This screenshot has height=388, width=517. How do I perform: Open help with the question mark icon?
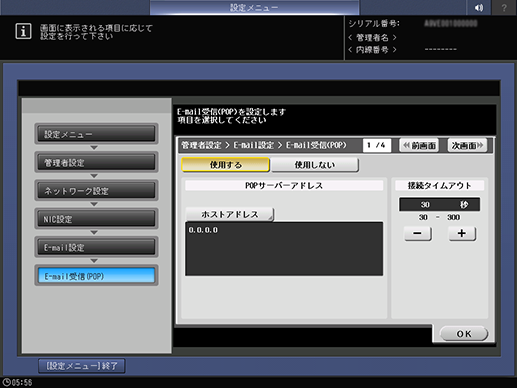click(x=504, y=7)
